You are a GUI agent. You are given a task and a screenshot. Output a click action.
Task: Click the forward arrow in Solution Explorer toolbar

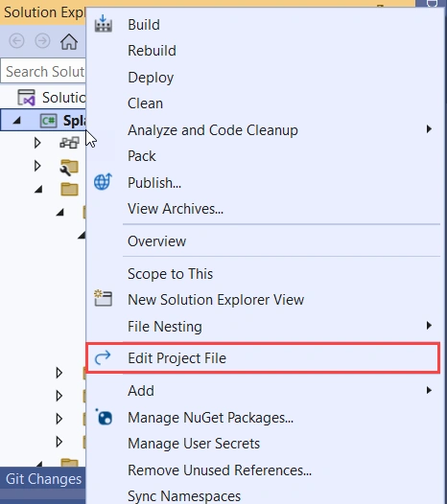[x=42, y=41]
